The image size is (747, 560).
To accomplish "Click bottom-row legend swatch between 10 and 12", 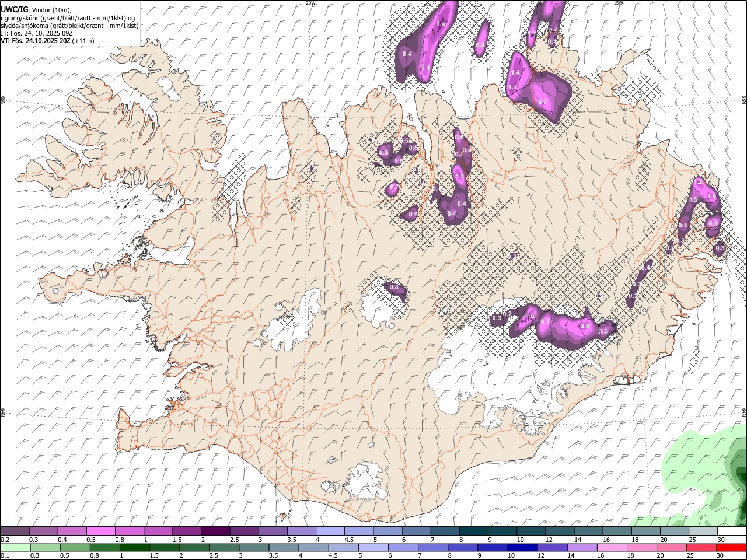I will (521, 547).
